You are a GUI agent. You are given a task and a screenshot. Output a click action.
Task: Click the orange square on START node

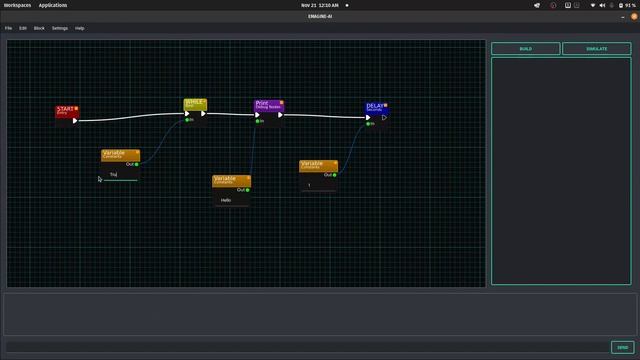[76, 108]
